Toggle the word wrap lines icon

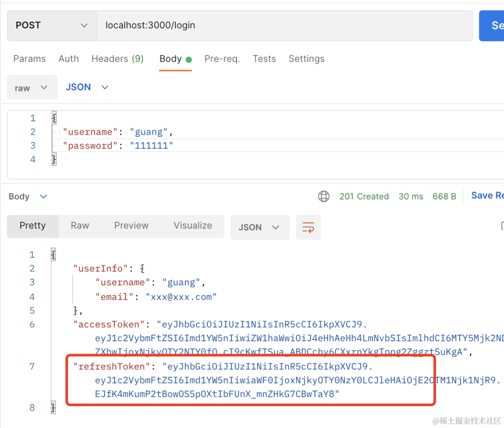pos(308,228)
